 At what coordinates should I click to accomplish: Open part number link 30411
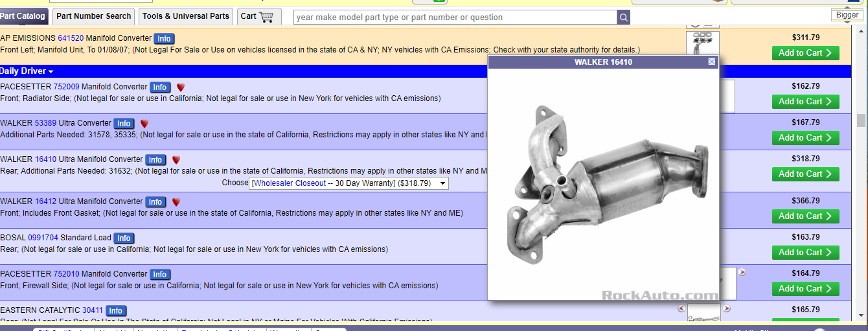[x=93, y=310]
